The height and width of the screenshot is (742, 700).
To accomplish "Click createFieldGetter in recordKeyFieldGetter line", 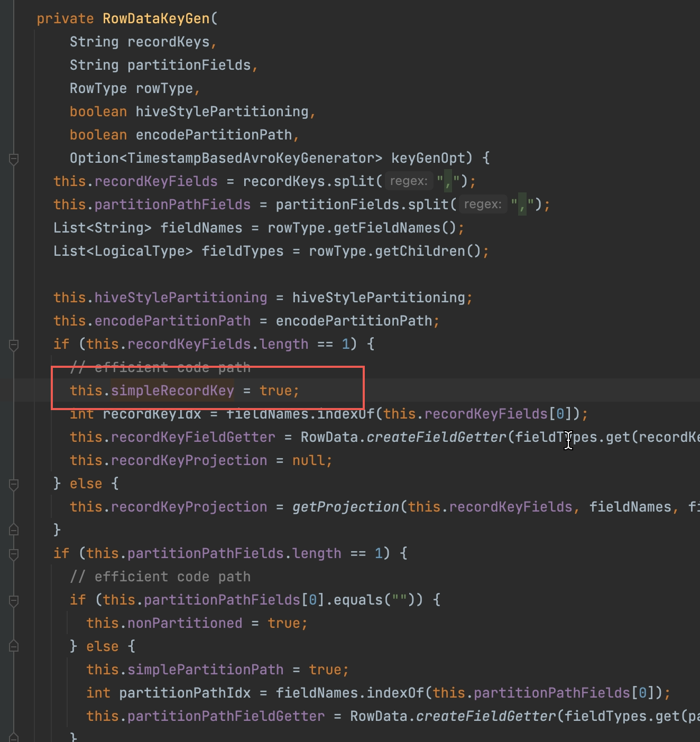I will point(436,437).
